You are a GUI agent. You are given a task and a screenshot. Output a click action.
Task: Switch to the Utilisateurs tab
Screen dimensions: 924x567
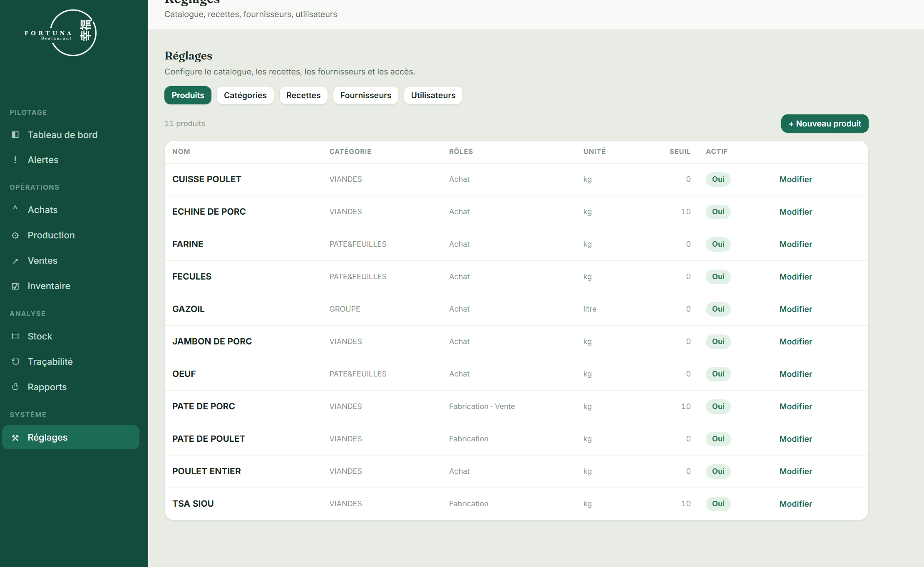pos(433,95)
